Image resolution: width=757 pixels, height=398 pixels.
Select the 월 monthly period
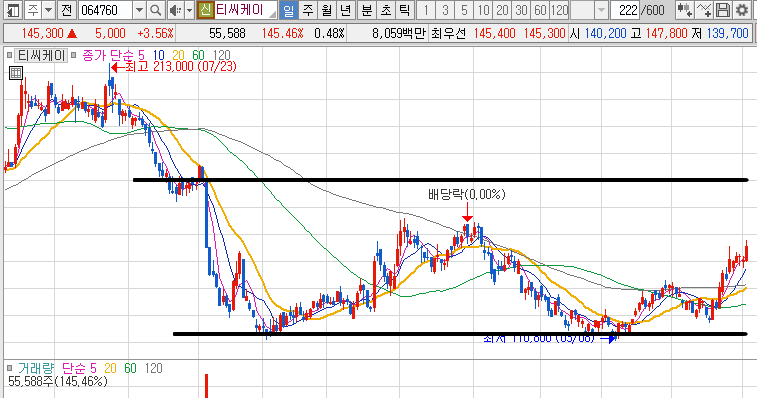327,10
